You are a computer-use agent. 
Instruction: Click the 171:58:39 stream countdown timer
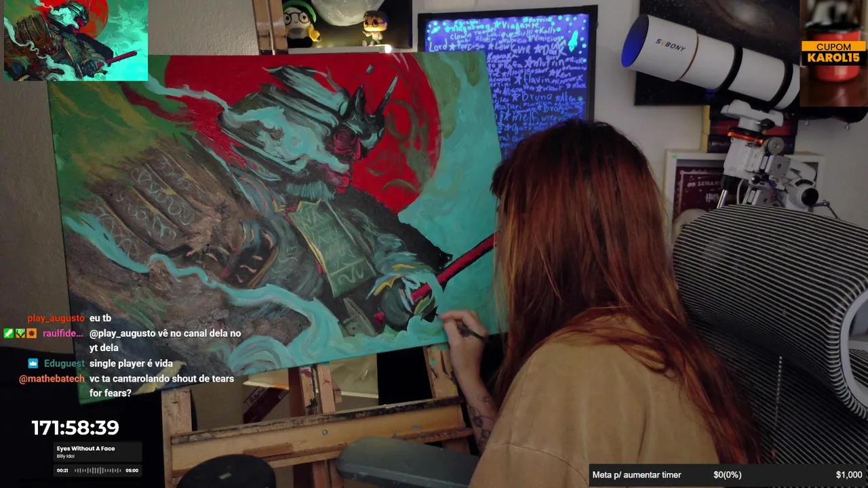(x=75, y=428)
